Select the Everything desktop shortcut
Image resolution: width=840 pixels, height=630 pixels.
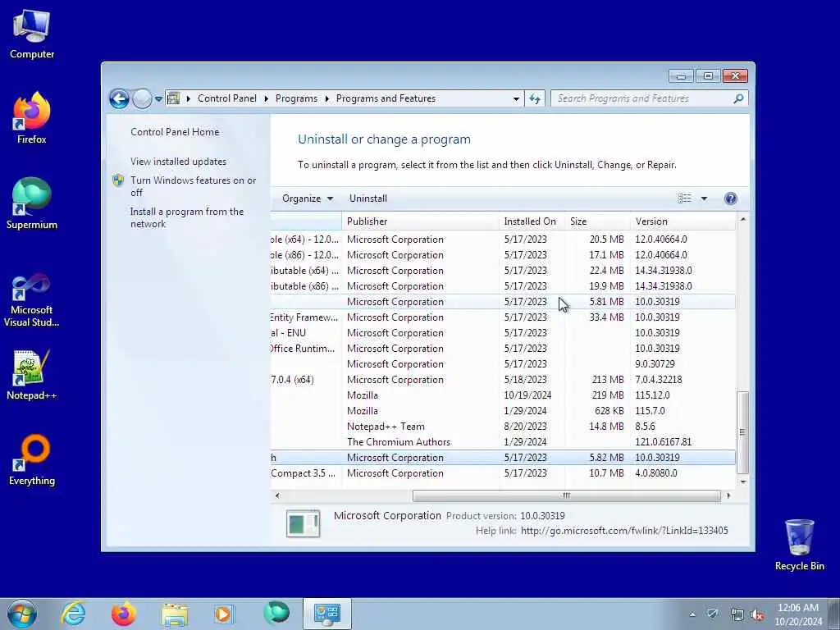pyautogui.click(x=32, y=459)
